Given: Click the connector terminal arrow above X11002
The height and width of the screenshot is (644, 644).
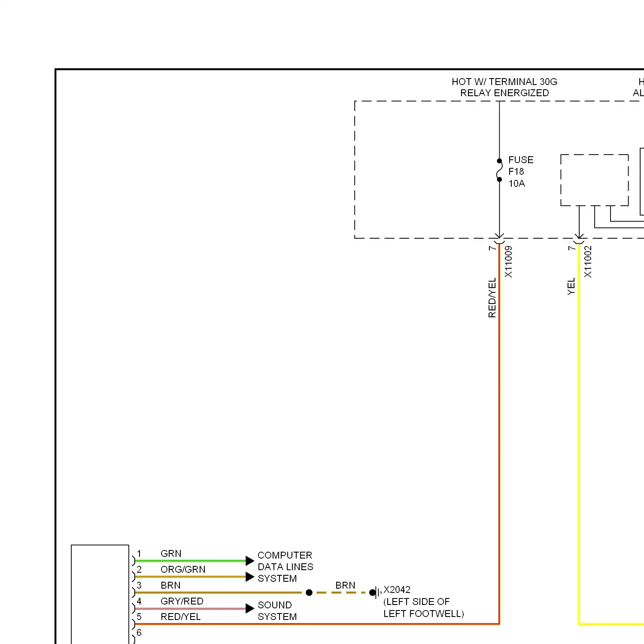Looking at the screenshot, I should point(579,237).
